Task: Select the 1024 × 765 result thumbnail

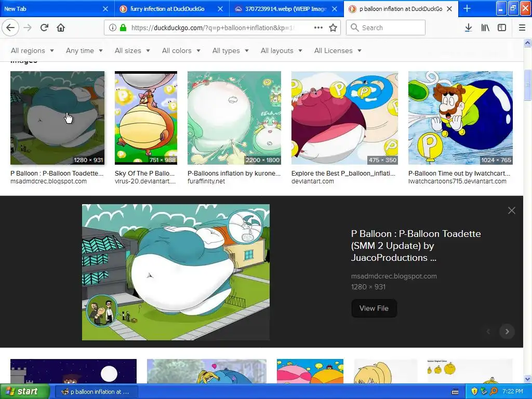Action: (x=460, y=118)
